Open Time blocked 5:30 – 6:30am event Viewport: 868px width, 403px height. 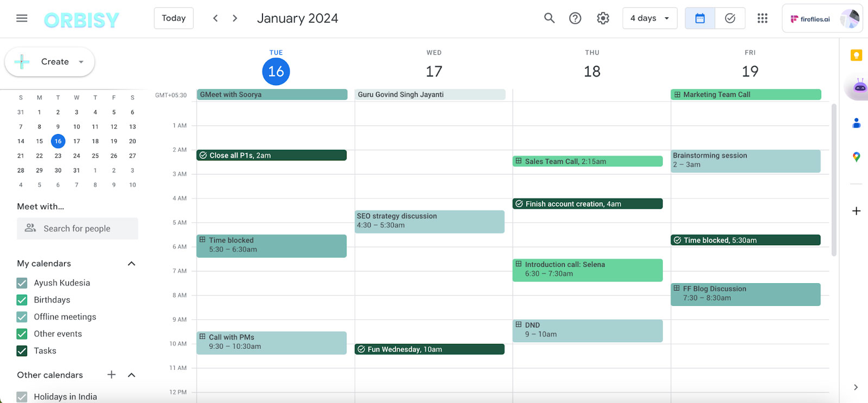click(x=271, y=246)
